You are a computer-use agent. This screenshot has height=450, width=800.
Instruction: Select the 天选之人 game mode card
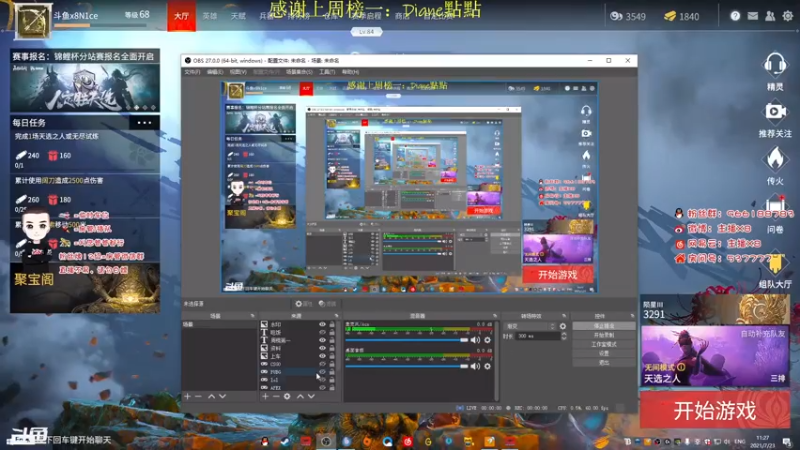pos(715,356)
